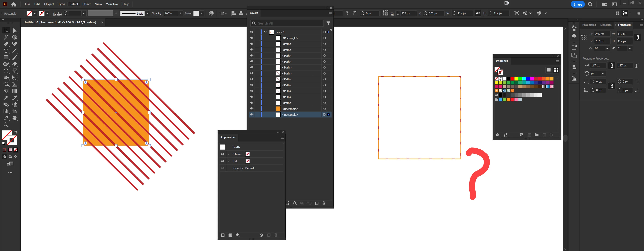The height and width of the screenshot is (251, 644).
Task: Select the Hand tool
Action: pos(14,118)
